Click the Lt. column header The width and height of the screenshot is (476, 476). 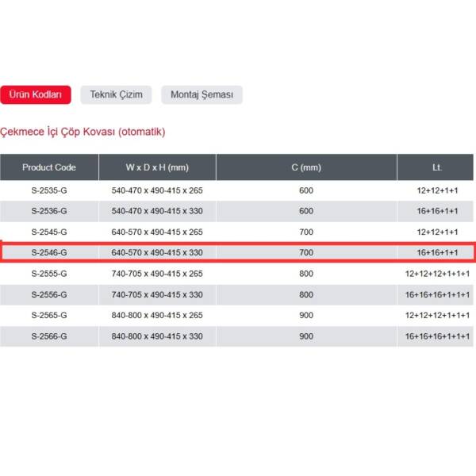pos(437,167)
